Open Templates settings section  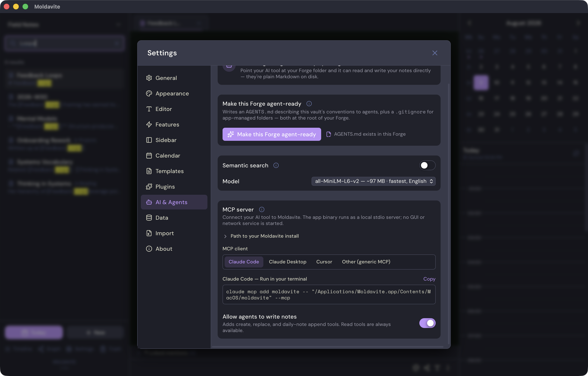174,171
